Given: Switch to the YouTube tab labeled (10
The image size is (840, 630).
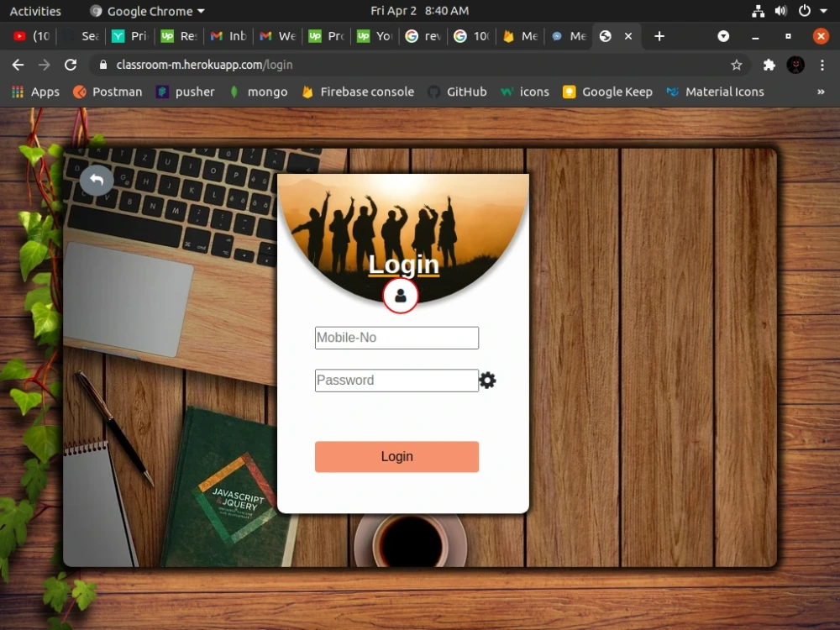Looking at the screenshot, I should coord(32,36).
